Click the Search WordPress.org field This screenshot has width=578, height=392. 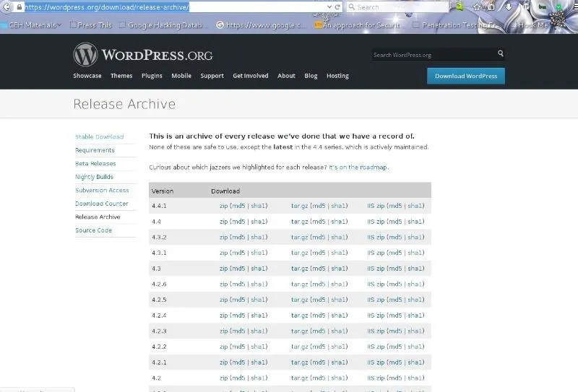click(x=433, y=55)
